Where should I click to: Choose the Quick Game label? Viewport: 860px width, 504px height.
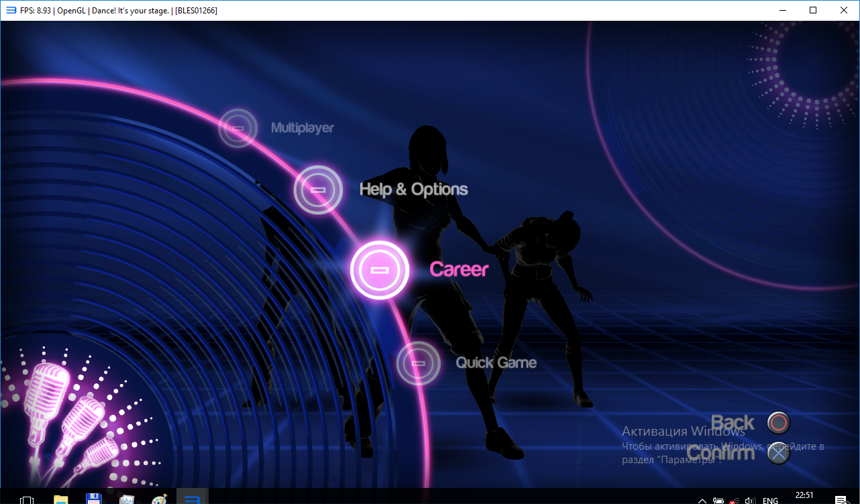click(x=496, y=363)
